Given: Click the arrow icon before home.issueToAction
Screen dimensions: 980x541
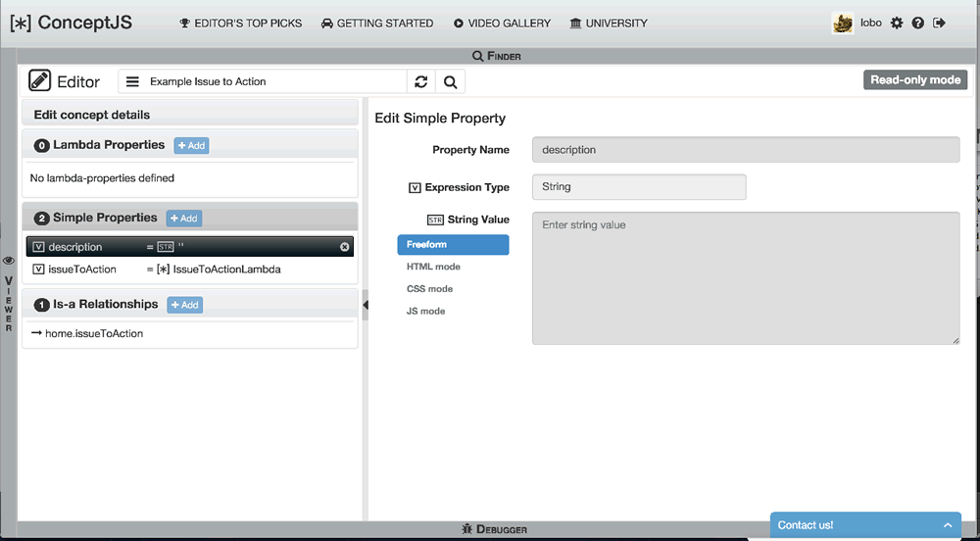Looking at the screenshot, I should 36,333.
